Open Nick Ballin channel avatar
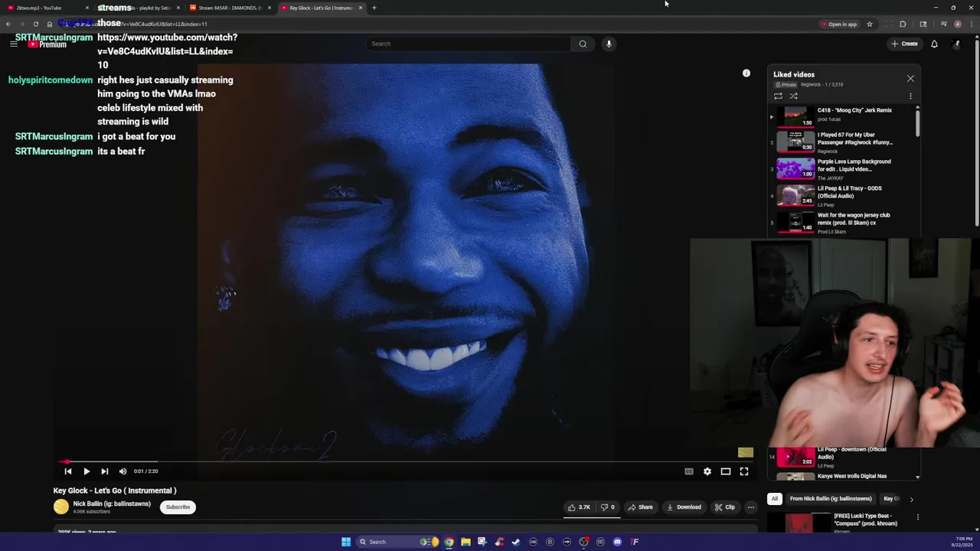Viewport: 980px width, 551px height. pyautogui.click(x=61, y=507)
